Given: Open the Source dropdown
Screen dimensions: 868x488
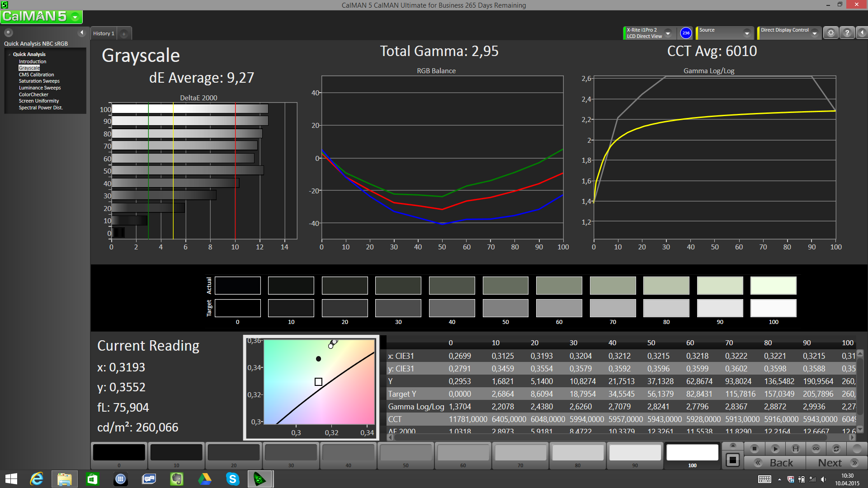Looking at the screenshot, I should (x=747, y=33).
